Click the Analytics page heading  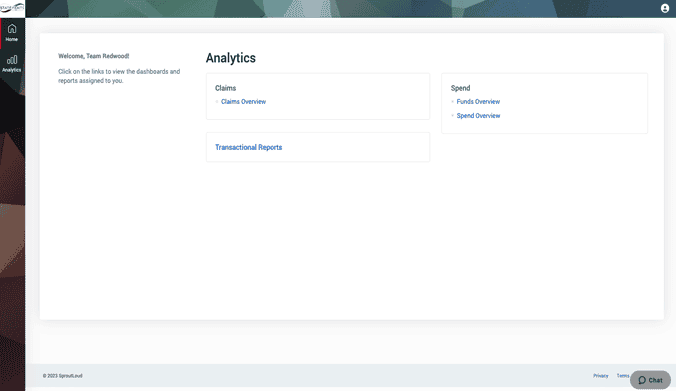point(231,58)
